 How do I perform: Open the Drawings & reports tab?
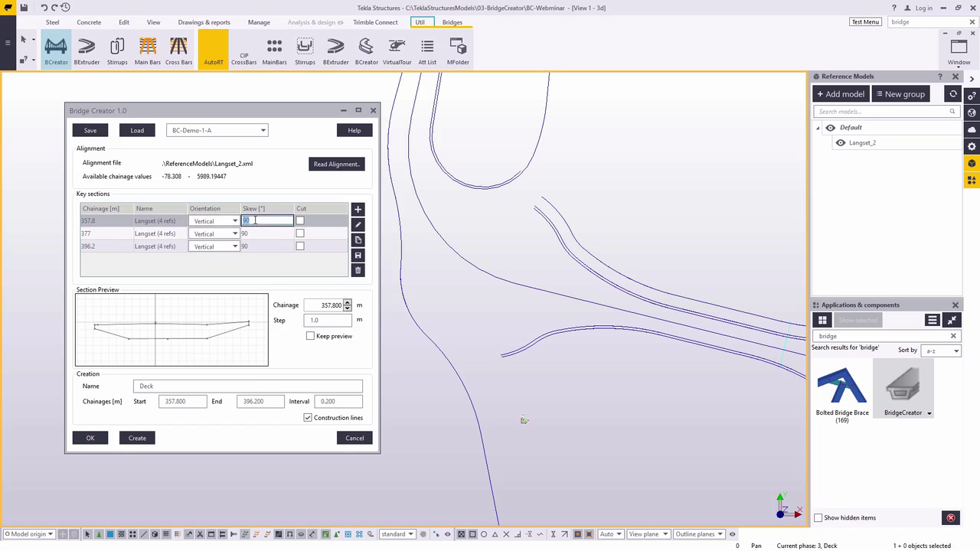(204, 22)
